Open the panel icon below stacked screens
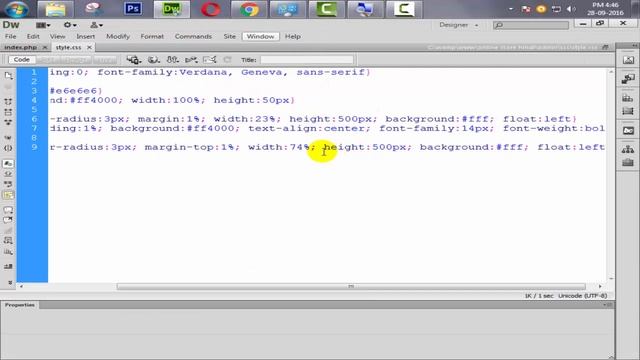The width and height of the screenshot is (640, 360). pos(628,98)
